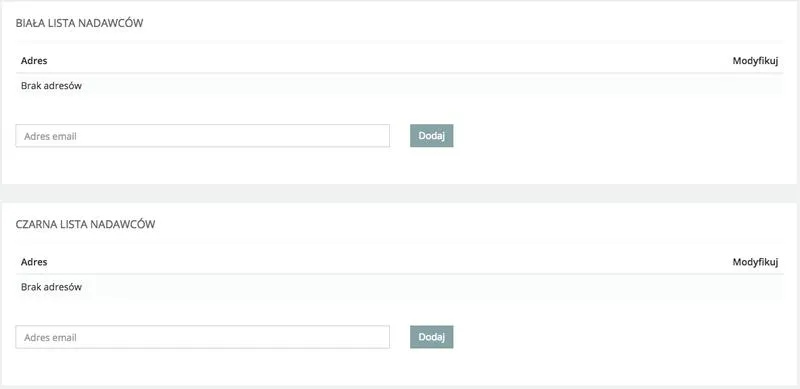The width and height of the screenshot is (800, 389).
Task: Click the blacklist Adres email input field
Action: click(x=203, y=337)
